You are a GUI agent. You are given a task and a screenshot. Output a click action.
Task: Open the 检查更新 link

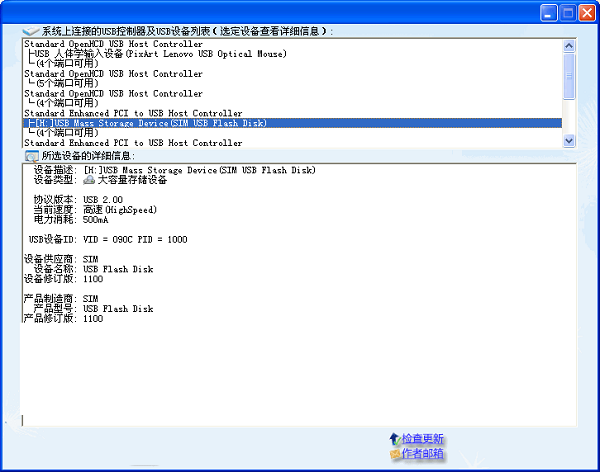click(x=423, y=439)
